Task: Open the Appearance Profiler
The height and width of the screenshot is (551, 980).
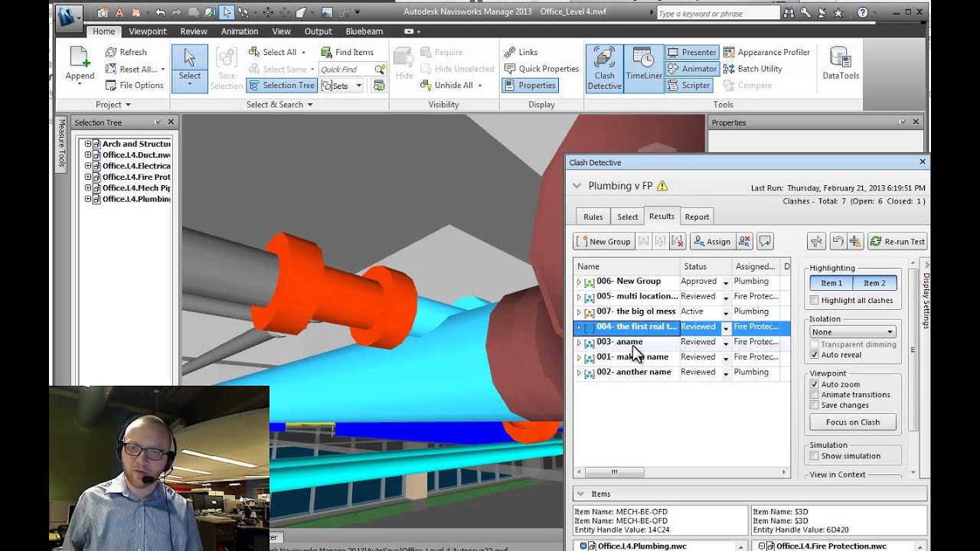Action: coord(766,52)
